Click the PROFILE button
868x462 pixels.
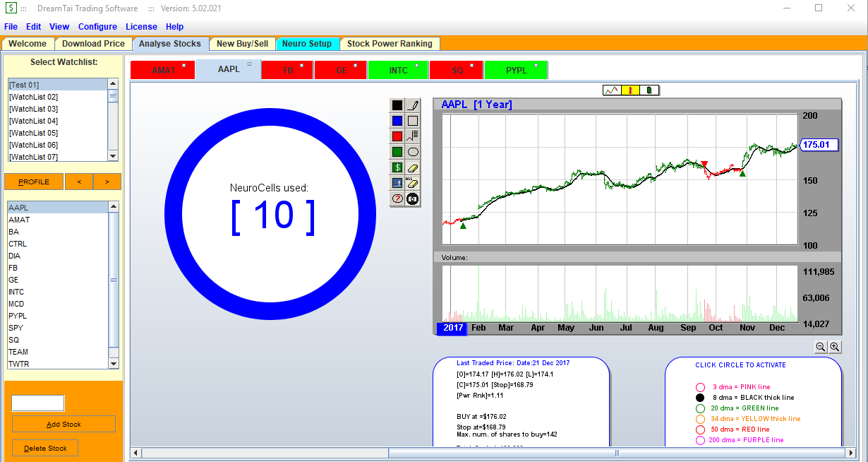tap(34, 182)
